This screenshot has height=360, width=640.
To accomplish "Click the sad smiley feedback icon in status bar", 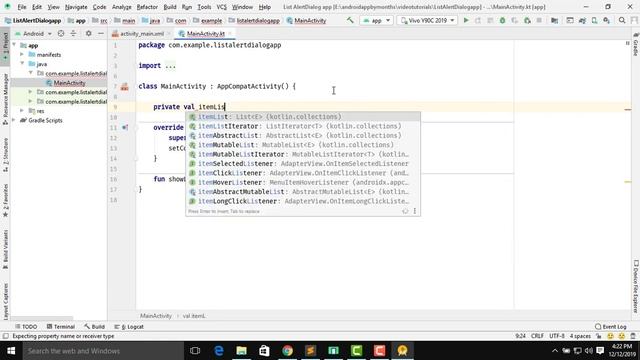I will coord(622,336).
